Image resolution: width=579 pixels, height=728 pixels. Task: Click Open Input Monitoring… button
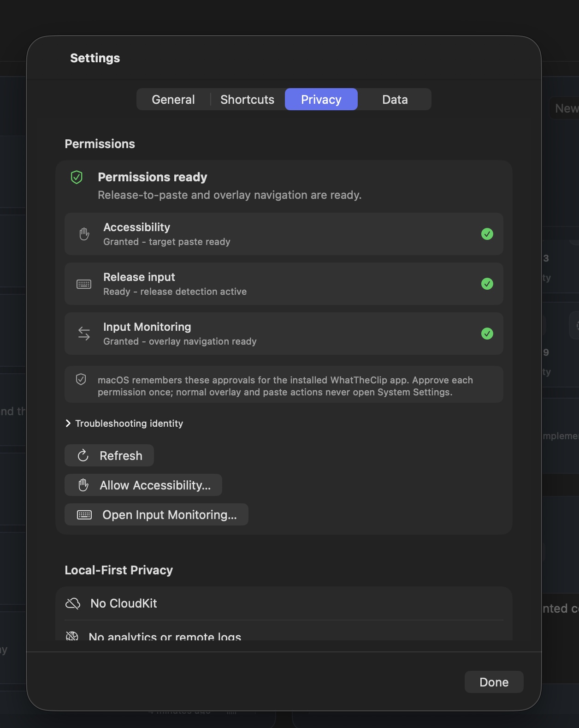pyautogui.click(x=156, y=515)
